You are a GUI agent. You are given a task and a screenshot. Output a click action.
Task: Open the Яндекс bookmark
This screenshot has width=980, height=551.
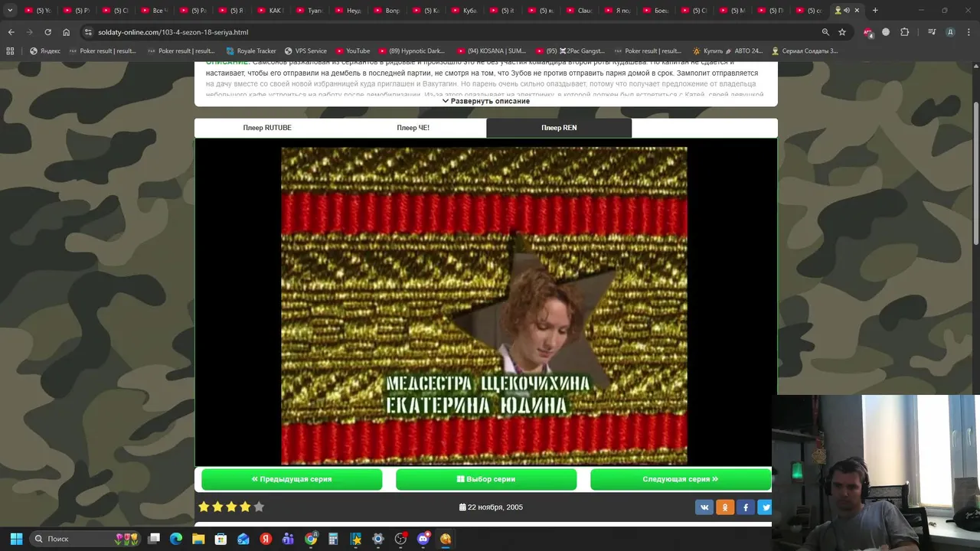44,51
